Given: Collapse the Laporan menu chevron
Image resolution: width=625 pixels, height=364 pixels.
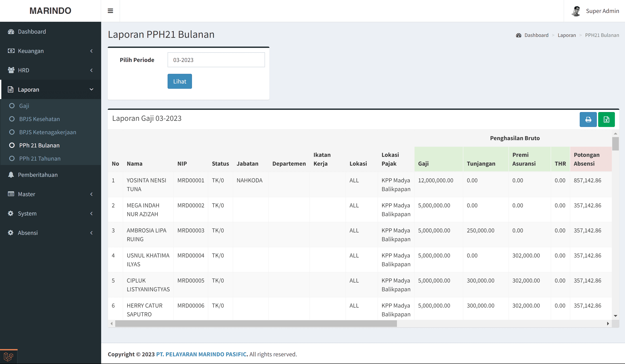Looking at the screenshot, I should click(x=91, y=89).
